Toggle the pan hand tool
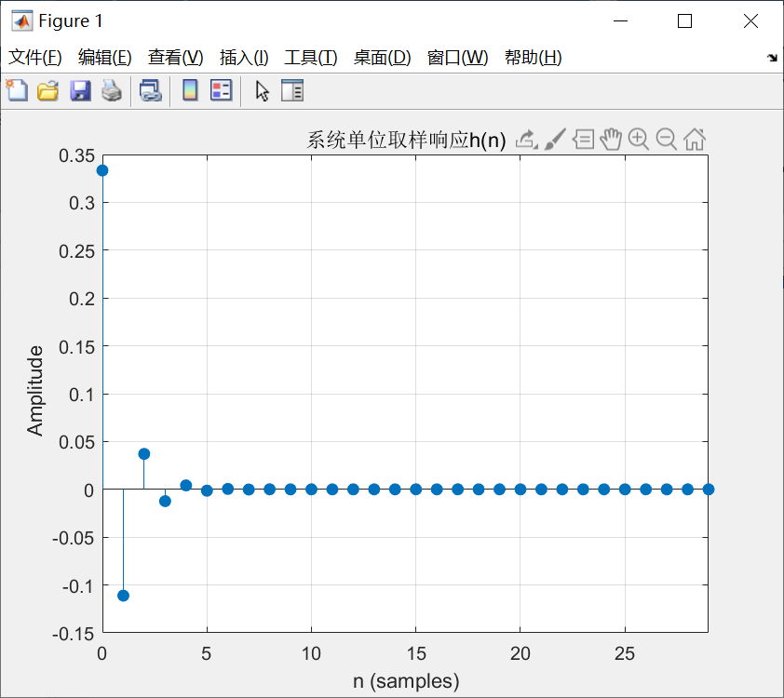The height and width of the screenshot is (698, 784). [x=612, y=140]
